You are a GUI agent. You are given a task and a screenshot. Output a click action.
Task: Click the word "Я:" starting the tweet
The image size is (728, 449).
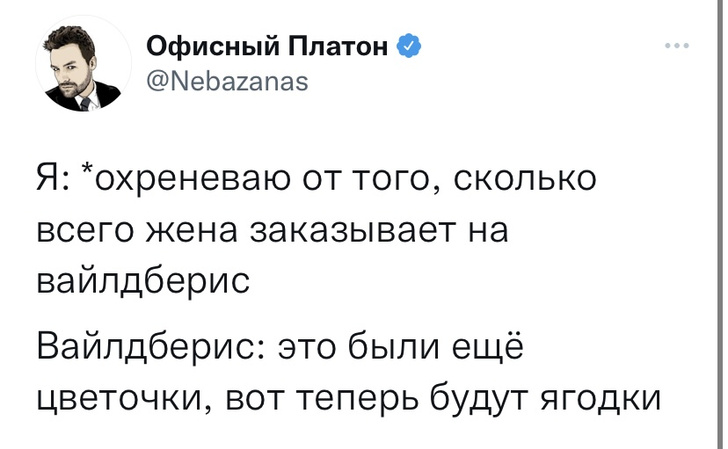[52, 180]
